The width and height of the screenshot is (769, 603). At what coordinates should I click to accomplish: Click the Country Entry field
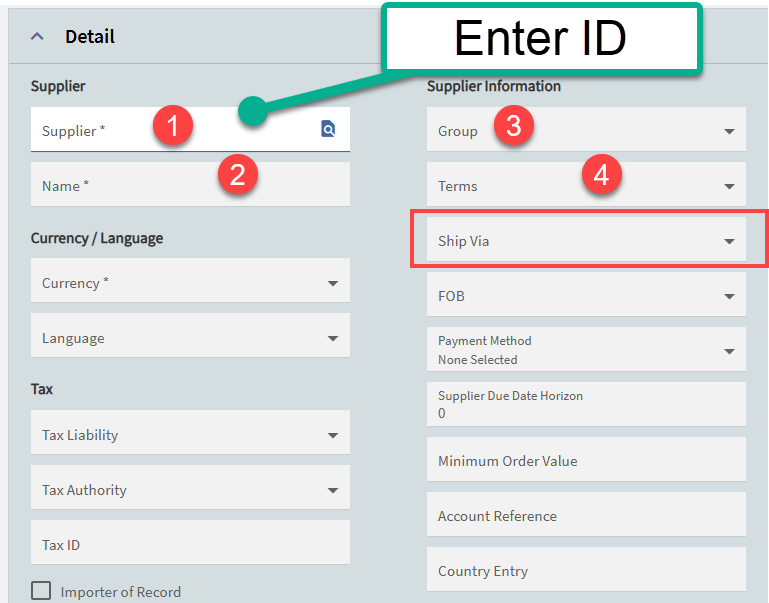pos(586,569)
